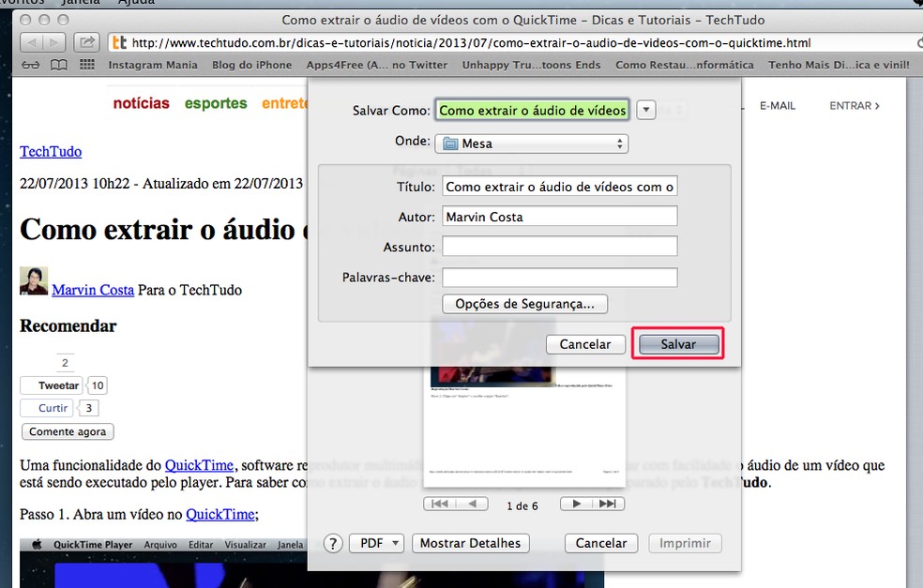Image resolution: width=923 pixels, height=588 pixels.
Task: Open the Onde Mesa location dropdown
Action: point(532,143)
